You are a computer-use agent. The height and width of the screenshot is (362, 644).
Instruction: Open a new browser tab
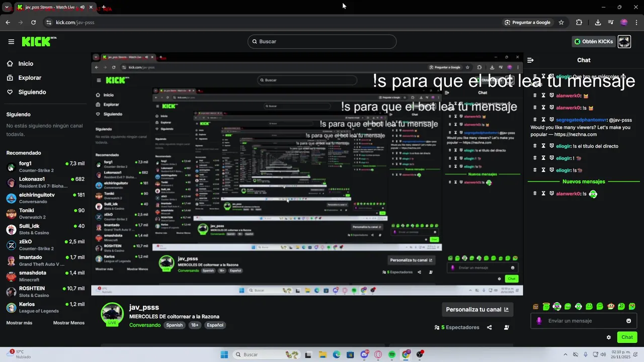pyautogui.click(x=104, y=7)
